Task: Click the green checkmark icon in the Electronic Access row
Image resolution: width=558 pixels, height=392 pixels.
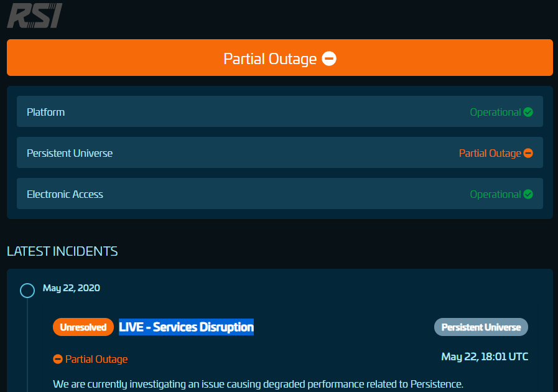Action: 528,194
